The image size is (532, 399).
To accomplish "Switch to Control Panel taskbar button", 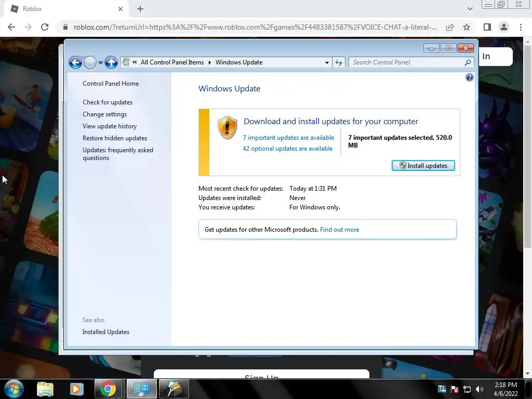I will pyautogui.click(x=141, y=389).
